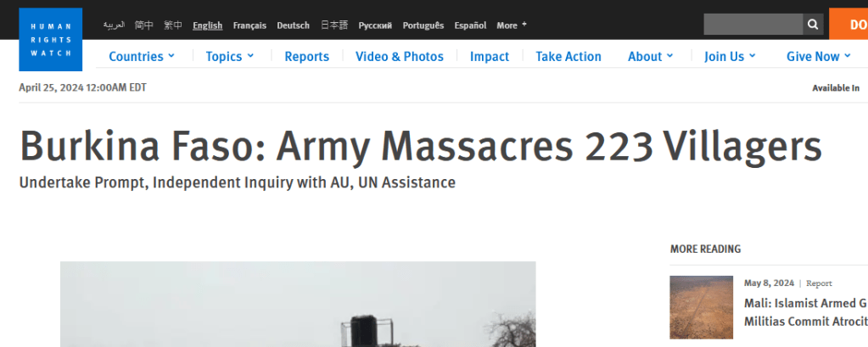Image resolution: width=868 pixels, height=347 pixels.
Task: Open Video & Photos page
Action: pyautogui.click(x=399, y=57)
